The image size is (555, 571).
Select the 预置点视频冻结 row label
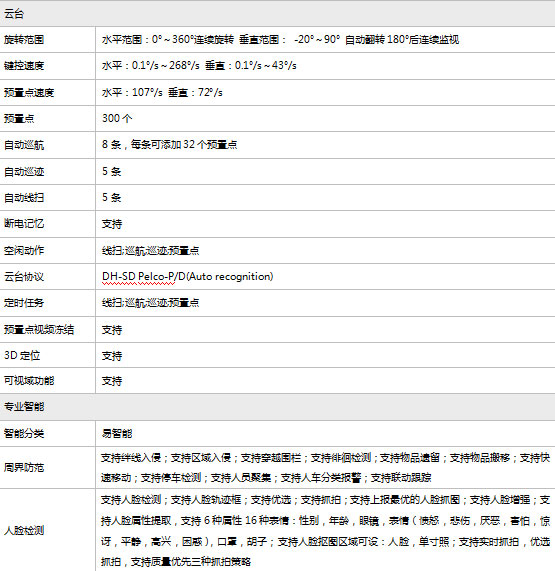pyautogui.click(x=39, y=330)
